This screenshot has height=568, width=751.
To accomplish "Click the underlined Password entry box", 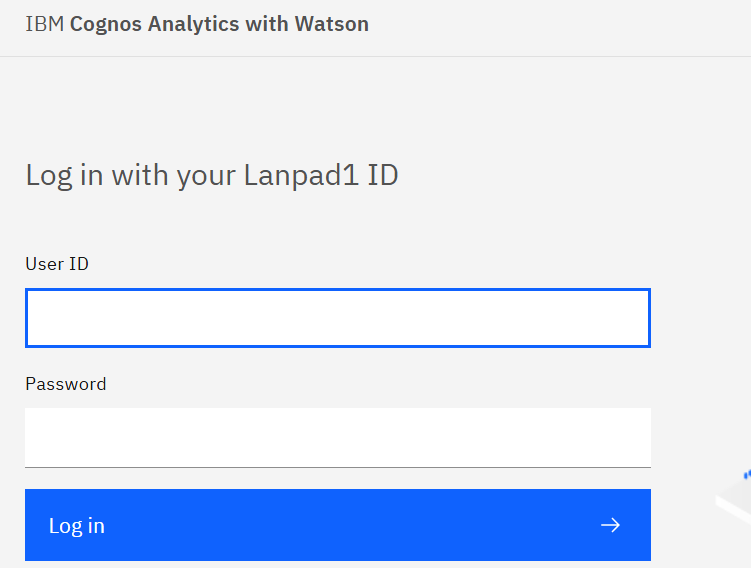I will click(x=338, y=437).
